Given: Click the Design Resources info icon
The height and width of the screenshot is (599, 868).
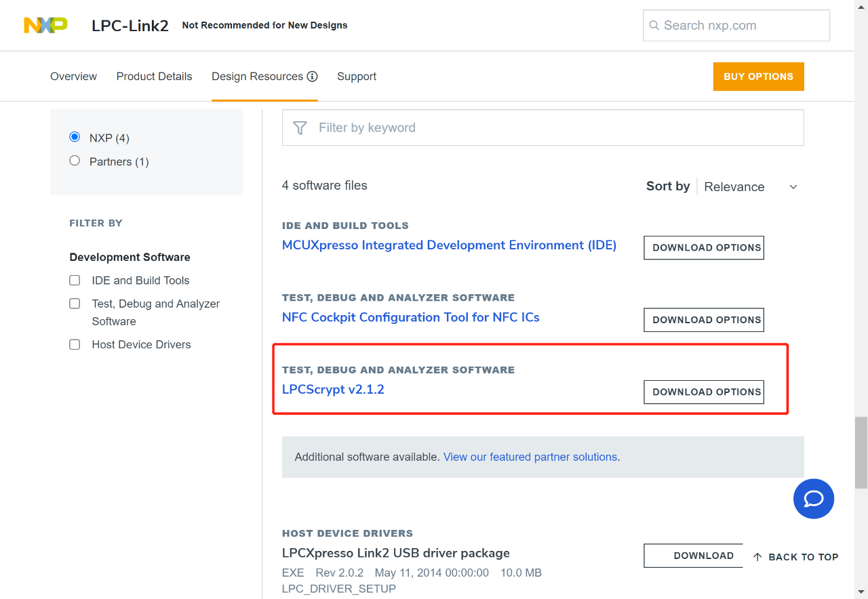Looking at the screenshot, I should click(x=312, y=77).
